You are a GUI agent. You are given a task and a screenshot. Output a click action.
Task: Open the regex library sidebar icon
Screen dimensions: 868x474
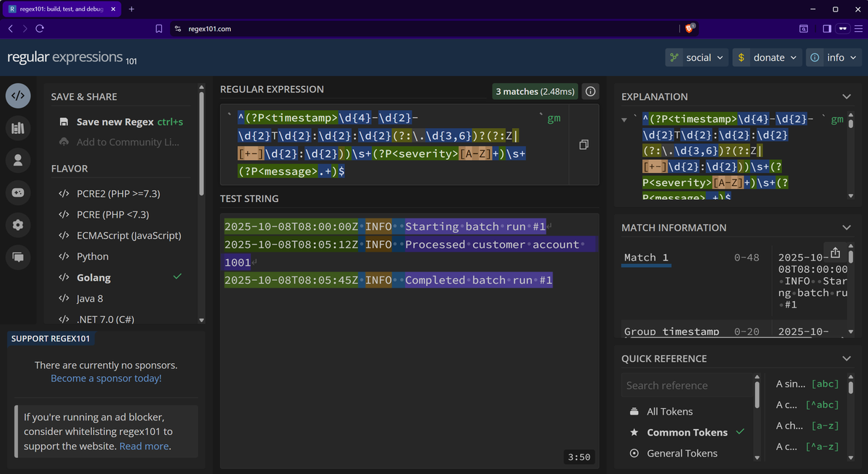(x=18, y=128)
